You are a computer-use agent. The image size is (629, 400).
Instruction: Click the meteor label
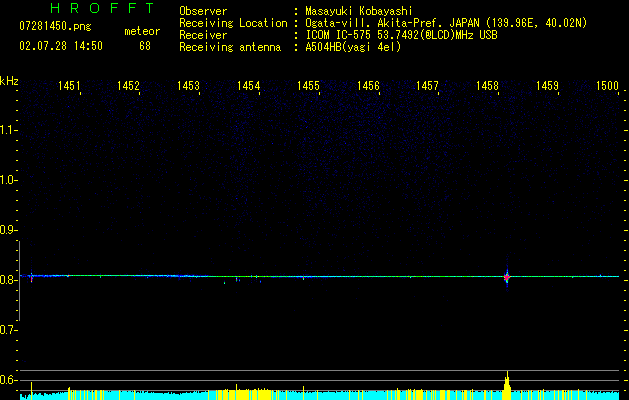142,31
